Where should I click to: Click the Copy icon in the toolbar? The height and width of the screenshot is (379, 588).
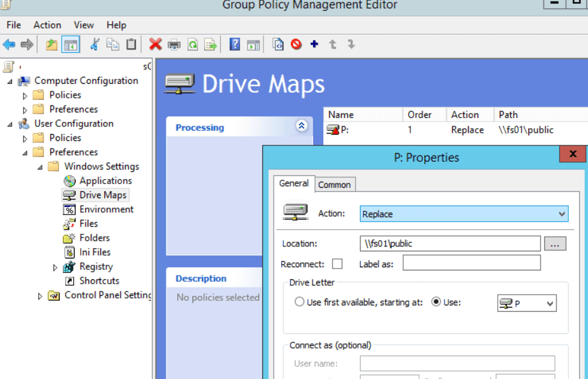coord(112,44)
